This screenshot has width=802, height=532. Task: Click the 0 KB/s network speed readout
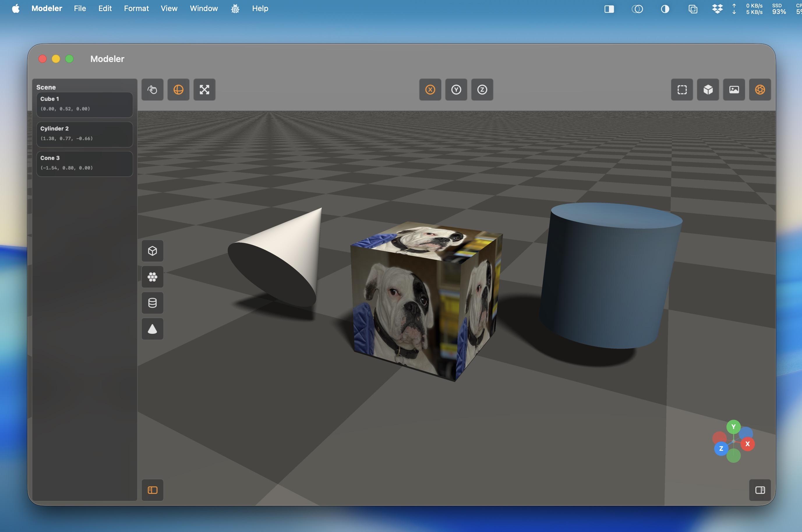754,6
